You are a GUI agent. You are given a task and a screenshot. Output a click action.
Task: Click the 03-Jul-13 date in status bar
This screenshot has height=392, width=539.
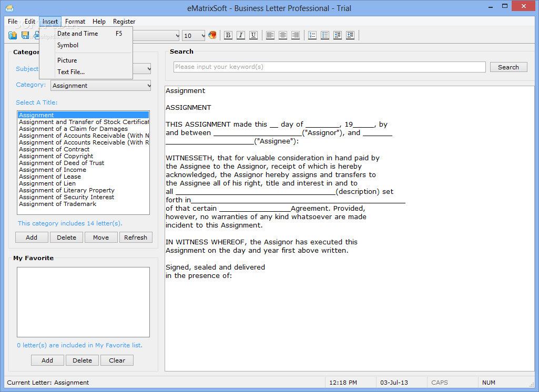[x=394, y=383]
